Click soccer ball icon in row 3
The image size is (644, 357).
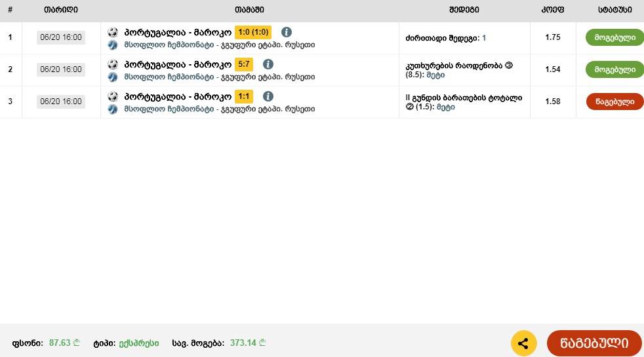pos(113,96)
